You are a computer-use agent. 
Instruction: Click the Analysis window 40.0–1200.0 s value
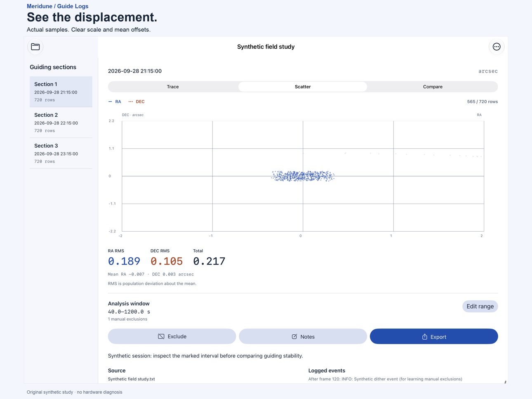coord(129,312)
